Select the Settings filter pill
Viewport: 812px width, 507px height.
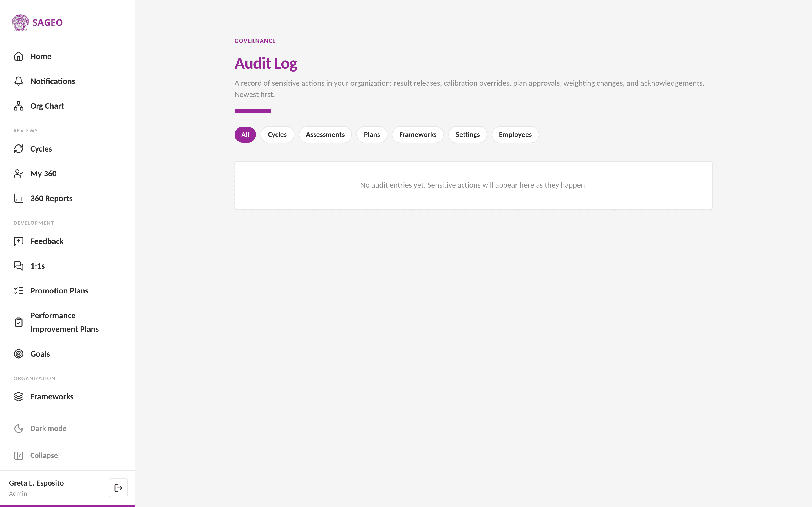[x=468, y=135]
